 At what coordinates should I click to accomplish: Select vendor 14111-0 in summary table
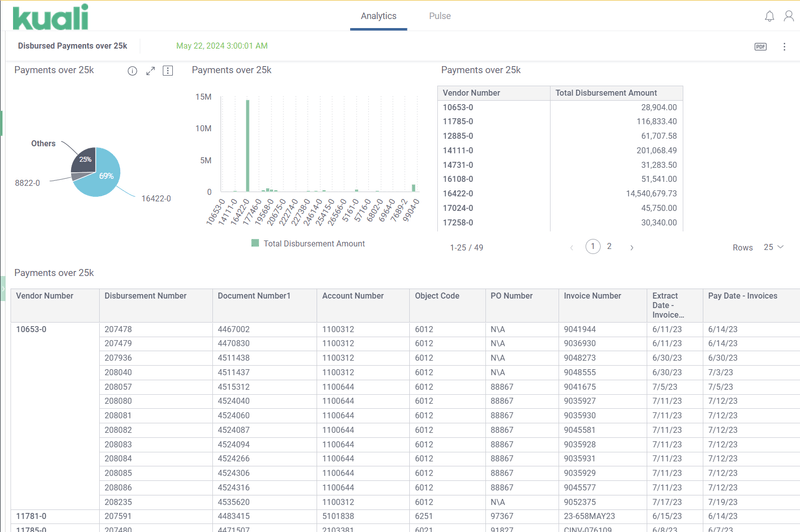point(458,150)
